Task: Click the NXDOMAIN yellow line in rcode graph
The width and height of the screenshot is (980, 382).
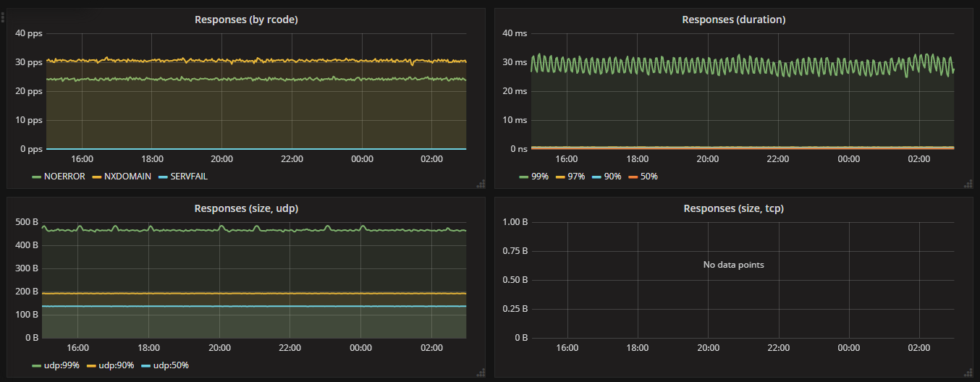Action: (256, 61)
